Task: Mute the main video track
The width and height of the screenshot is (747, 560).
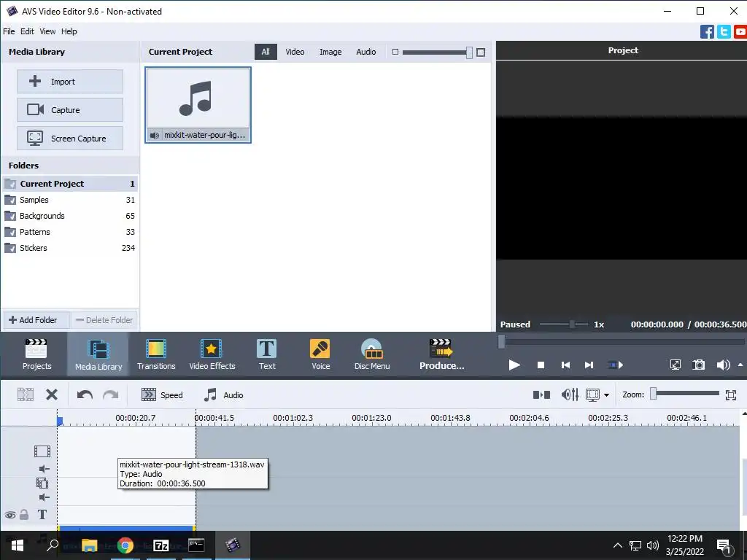Action: [44, 469]
